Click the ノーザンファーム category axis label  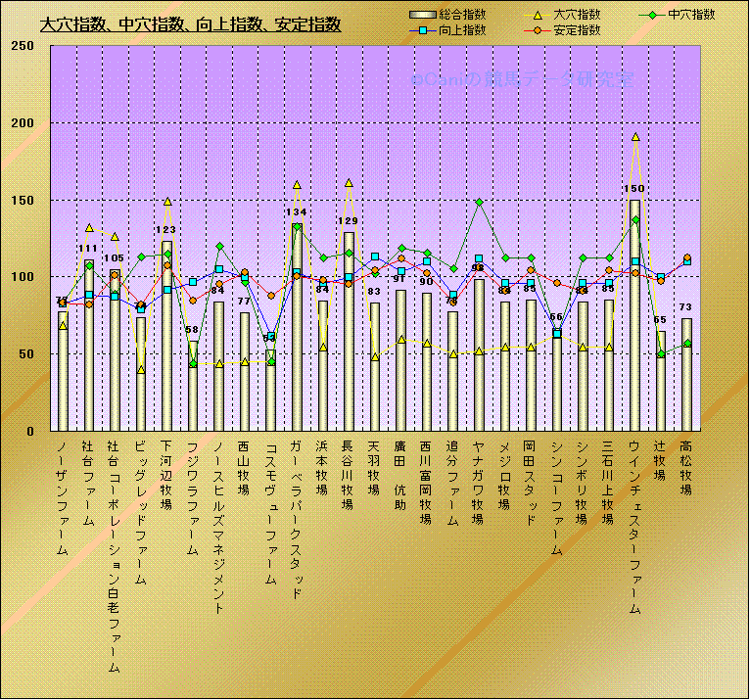coord(63,498)
